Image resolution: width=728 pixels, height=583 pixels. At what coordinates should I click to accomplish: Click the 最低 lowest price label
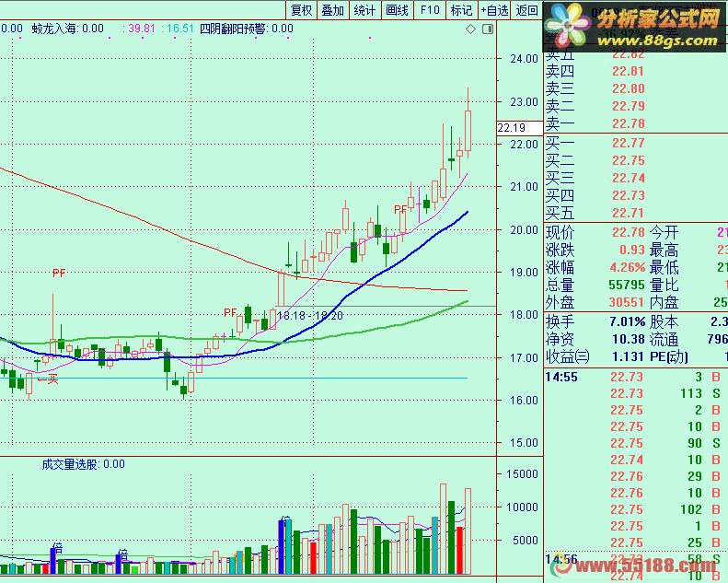point(664,268)
